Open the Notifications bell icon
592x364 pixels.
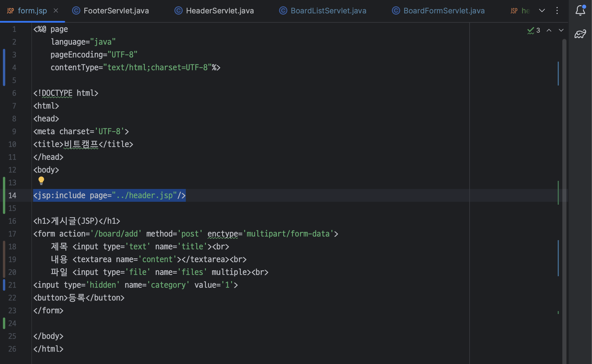tap(580, 10)
